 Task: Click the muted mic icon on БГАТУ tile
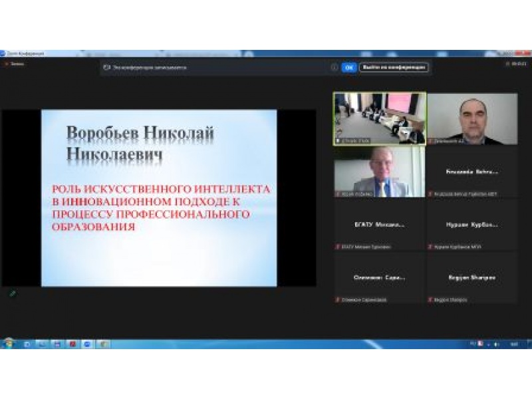pyautogui.click(x=338, y=247)
